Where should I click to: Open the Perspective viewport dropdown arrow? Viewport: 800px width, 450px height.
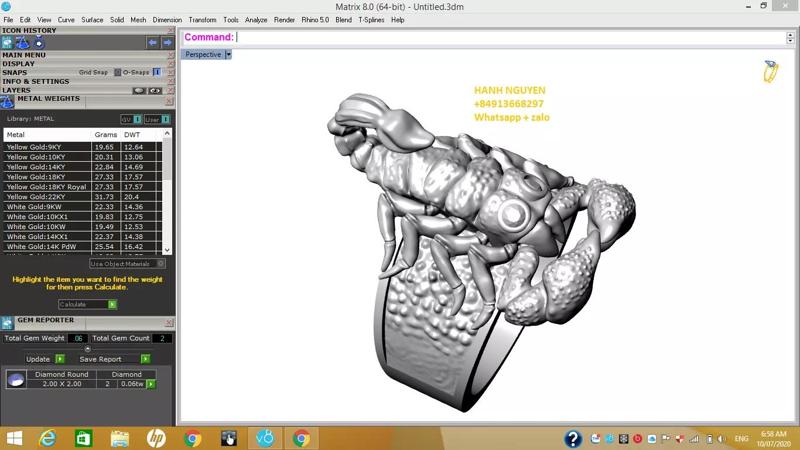point(229,55)
